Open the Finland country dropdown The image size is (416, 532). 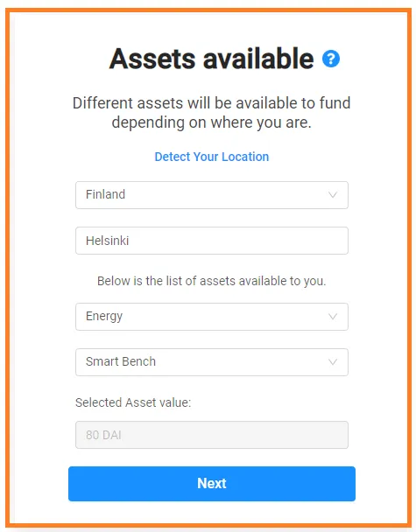212,195
